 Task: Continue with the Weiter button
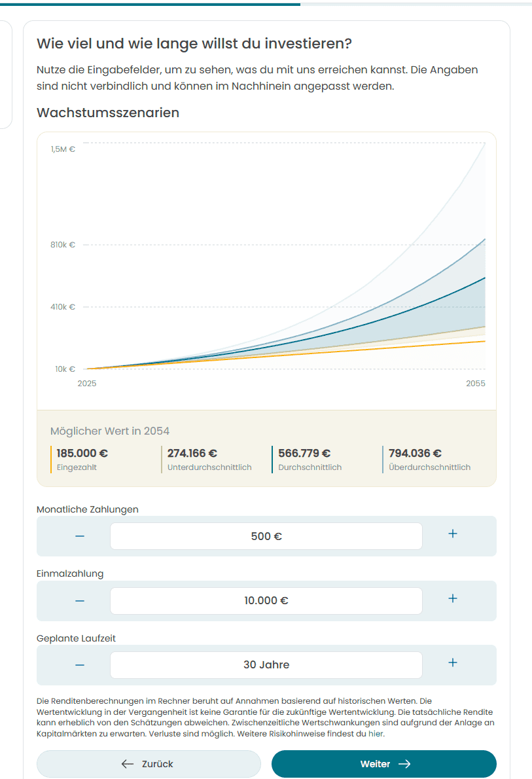point(384,764)
